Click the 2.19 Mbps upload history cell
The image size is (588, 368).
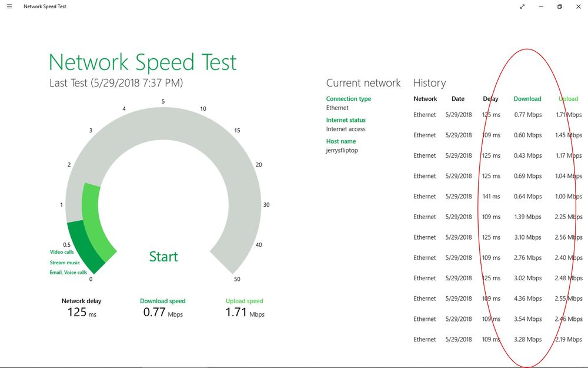tap(569, 340)
